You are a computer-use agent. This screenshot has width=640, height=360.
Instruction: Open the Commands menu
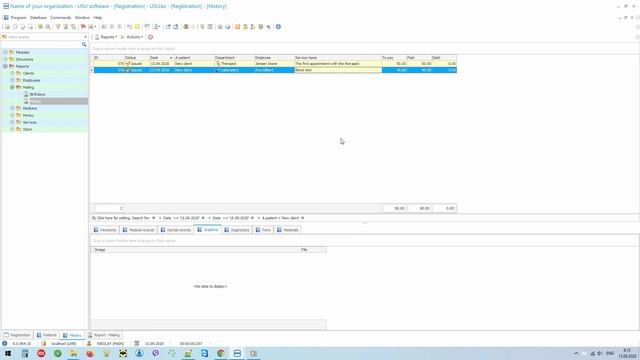pos(60,18)
